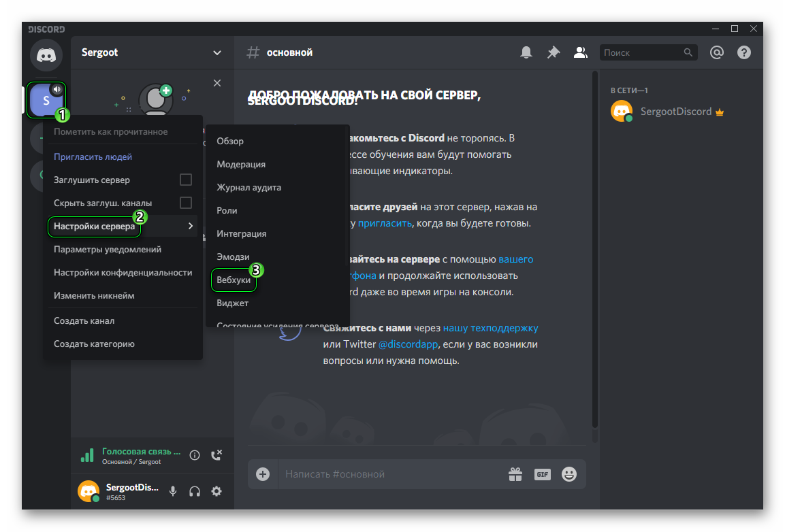
Task: Click the SergootDiscord user avatar in member list
Action: tap(622, 111)
